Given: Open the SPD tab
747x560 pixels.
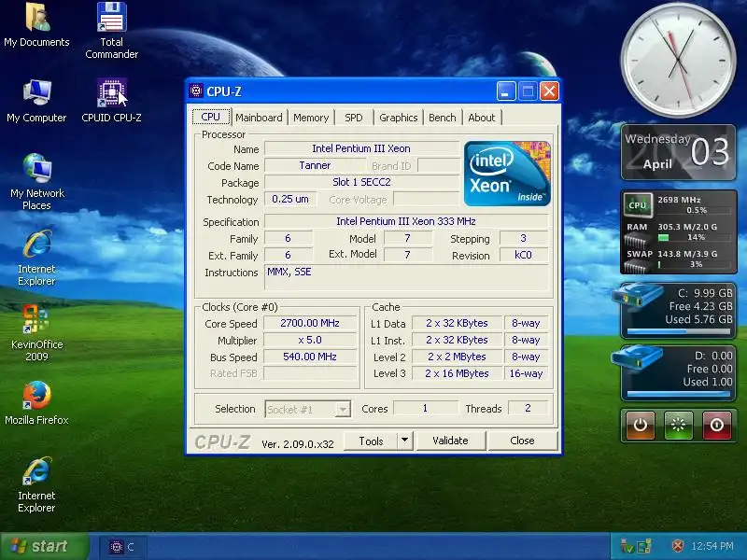Looking at the screenshot, I should point(354,118).
